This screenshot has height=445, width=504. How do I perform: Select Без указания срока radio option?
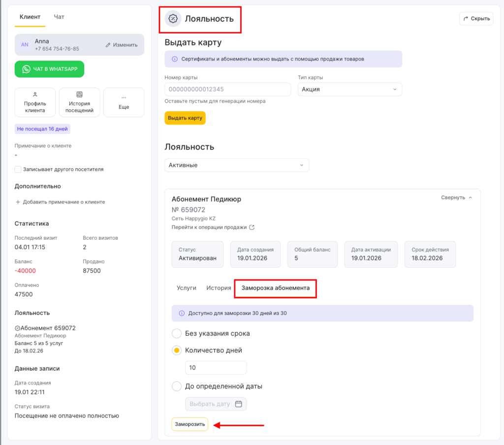click(177, 334)
